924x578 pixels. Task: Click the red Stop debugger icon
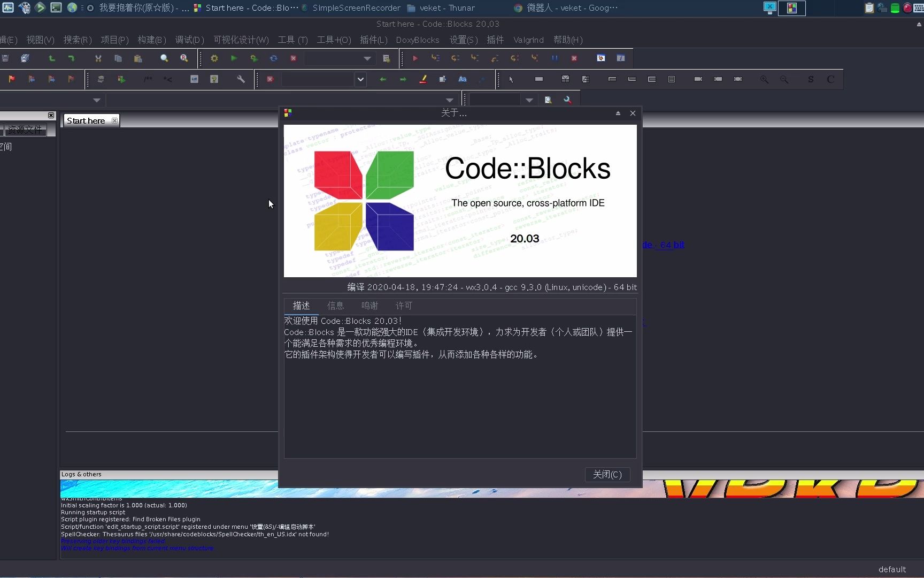coord(574,58)
